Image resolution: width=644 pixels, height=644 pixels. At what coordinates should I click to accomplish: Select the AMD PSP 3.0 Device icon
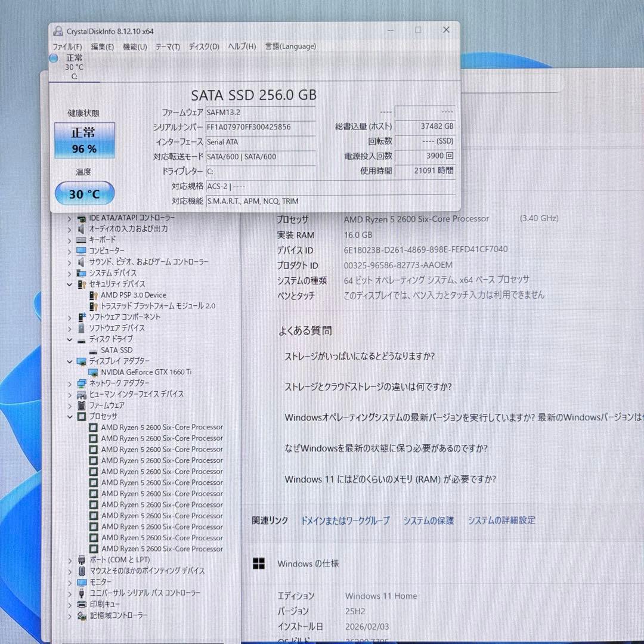click(94, 295)
